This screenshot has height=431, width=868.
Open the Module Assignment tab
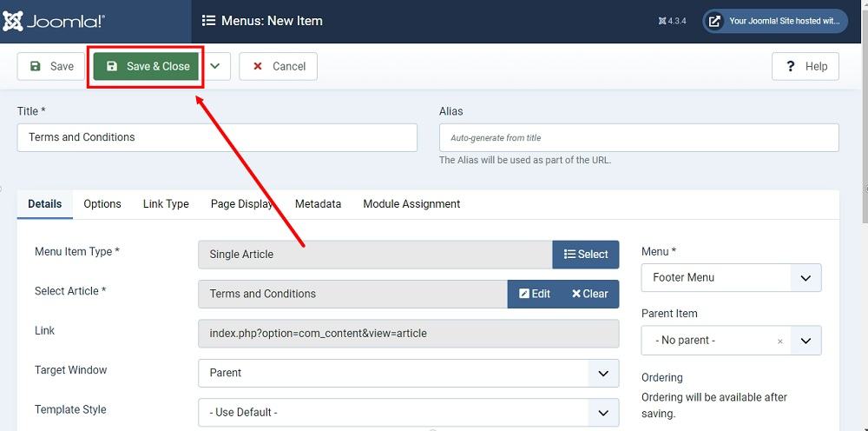(x=411, y=204)
